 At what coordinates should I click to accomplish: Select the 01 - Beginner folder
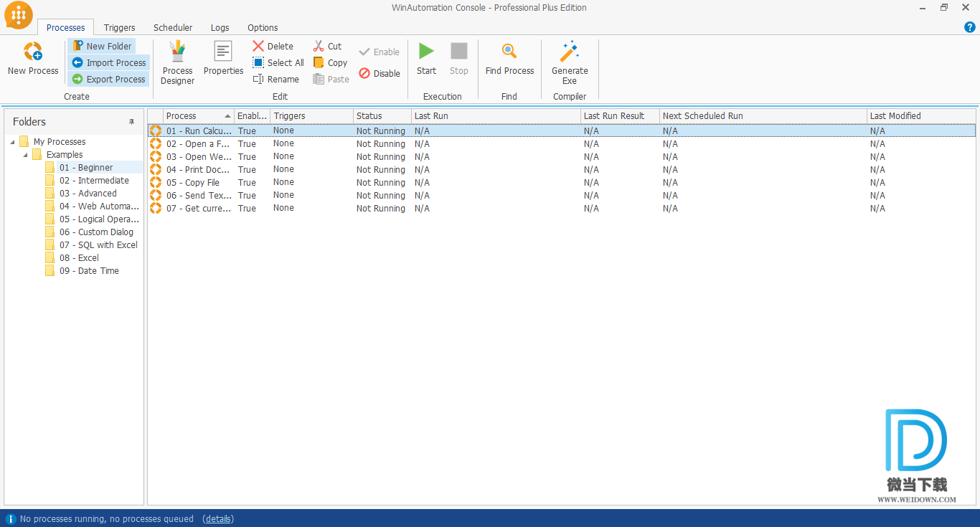86,168
